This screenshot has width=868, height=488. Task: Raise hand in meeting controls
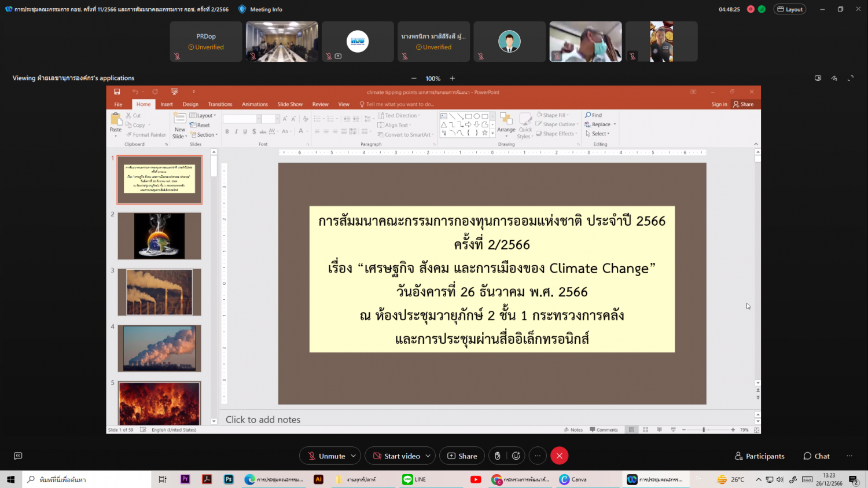pos(498,456)
